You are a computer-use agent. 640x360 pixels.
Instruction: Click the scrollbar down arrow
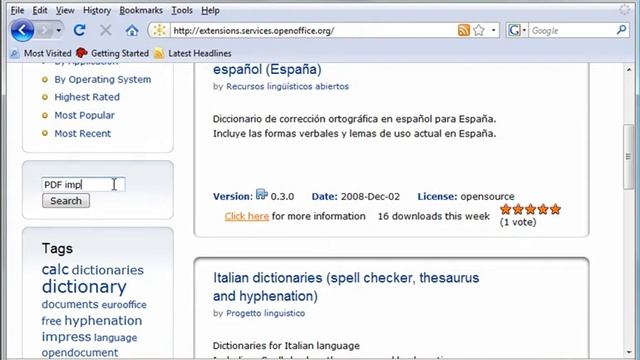pos(629,352)
